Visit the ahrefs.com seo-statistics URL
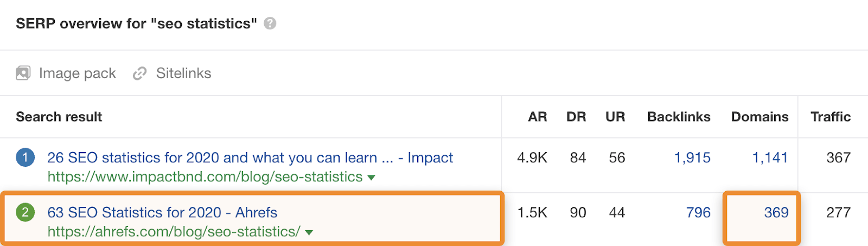The width and height of the screenshot is (868, 246). pyautogui.click(x=174, y=232)
